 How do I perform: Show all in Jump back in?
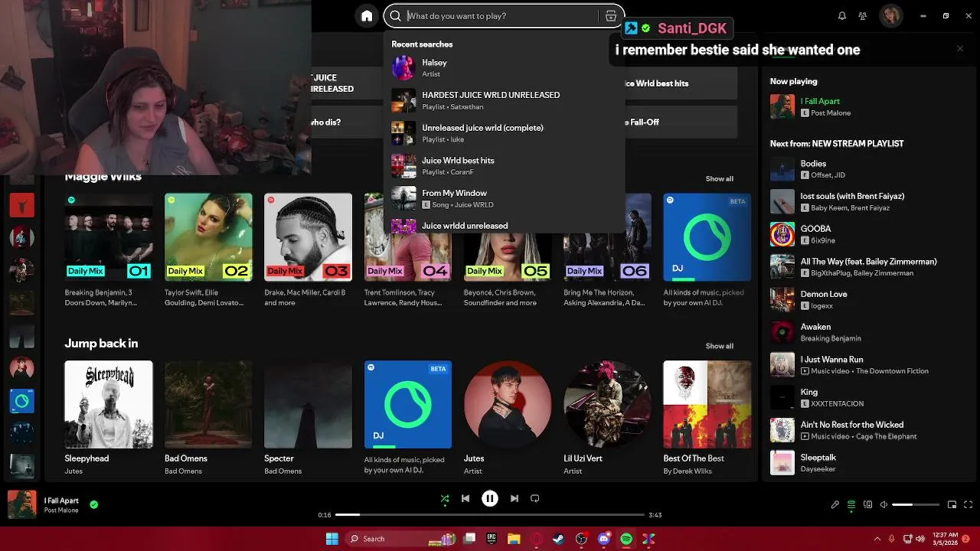coord(719,346)
